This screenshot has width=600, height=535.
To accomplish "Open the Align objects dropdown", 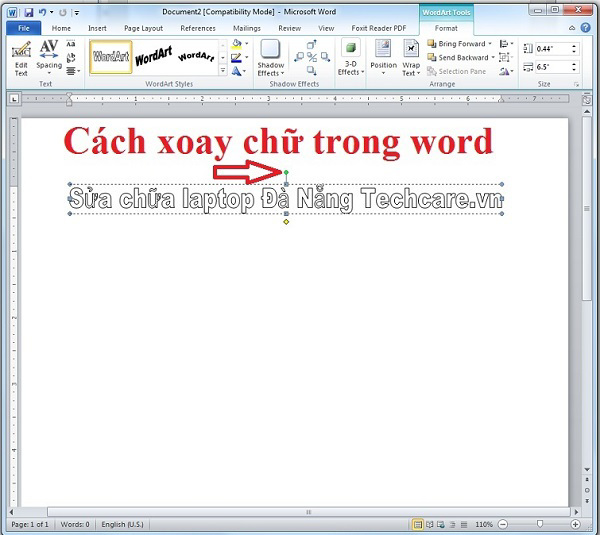I will [x=506, y=44].
